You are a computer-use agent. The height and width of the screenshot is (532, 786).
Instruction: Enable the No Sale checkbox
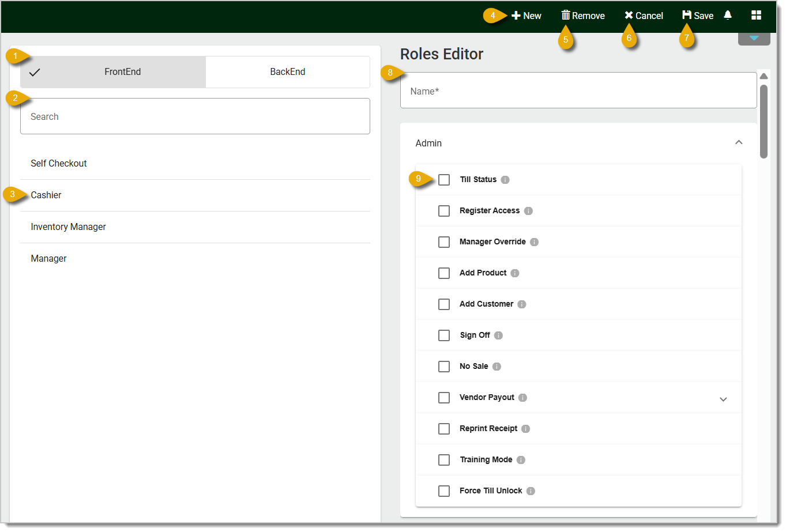coord(444,367)
